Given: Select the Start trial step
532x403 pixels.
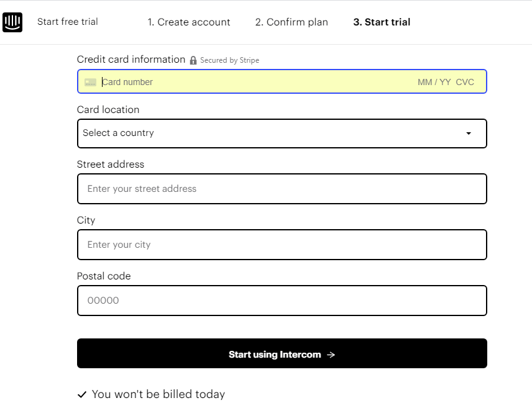Looking at the screenshot, I should click(x=381, y=22).
